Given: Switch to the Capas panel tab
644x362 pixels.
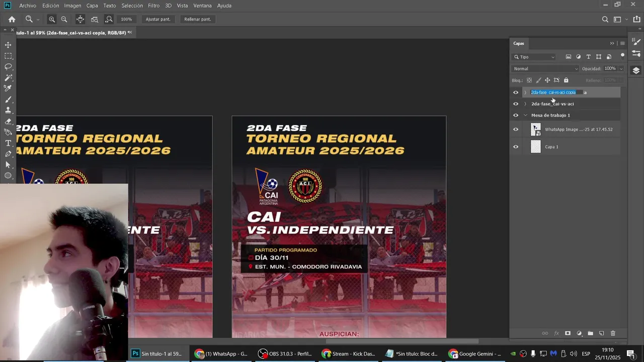Looking at the screenshot, I should [519, 43].
